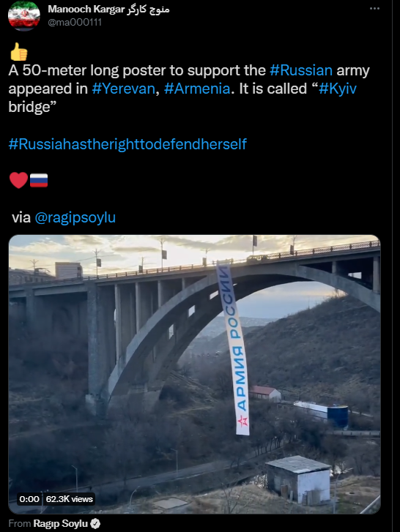
Task: Open the Ragıp Soylu source credit
Action: click(61, 523)
